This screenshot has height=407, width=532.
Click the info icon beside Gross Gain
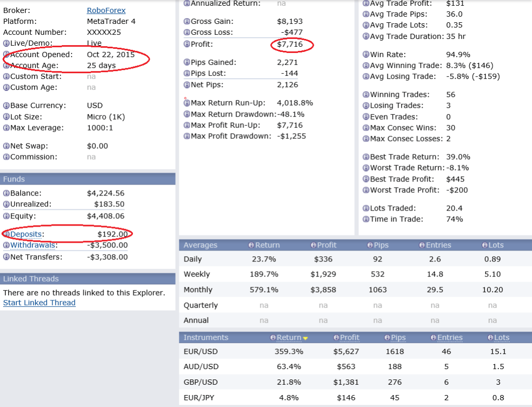[x=187, y=21]
